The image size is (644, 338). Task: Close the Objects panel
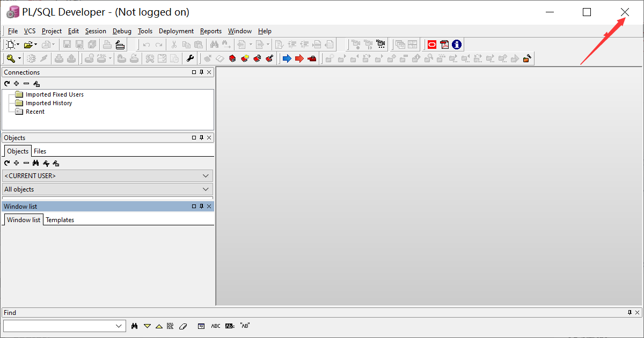coord(209,137)
